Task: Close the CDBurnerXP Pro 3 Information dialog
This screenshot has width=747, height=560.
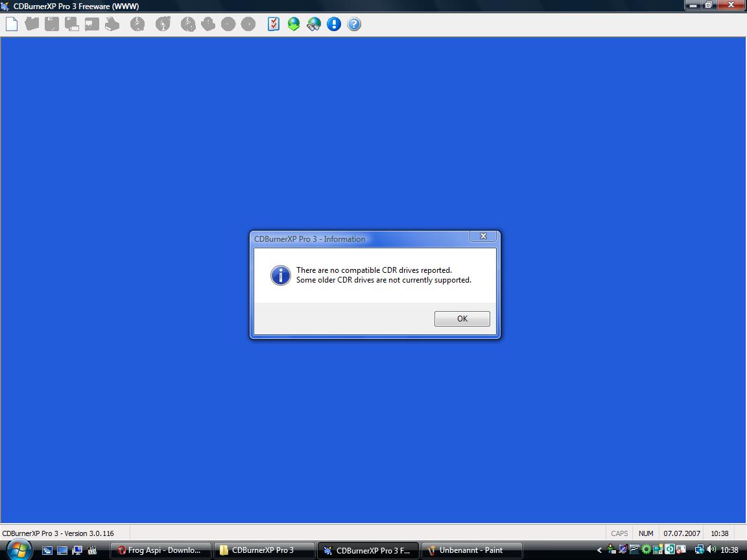Action: [483, 236]
